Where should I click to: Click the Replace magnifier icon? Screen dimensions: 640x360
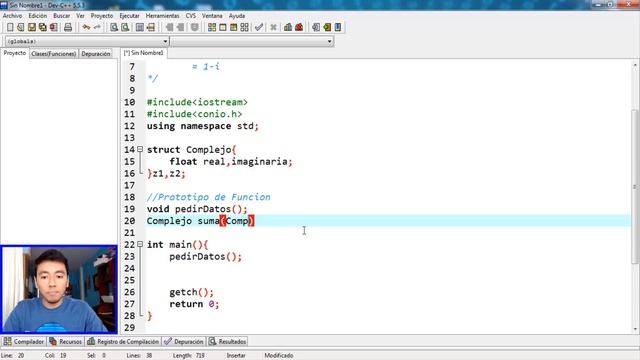coord(125,27)
